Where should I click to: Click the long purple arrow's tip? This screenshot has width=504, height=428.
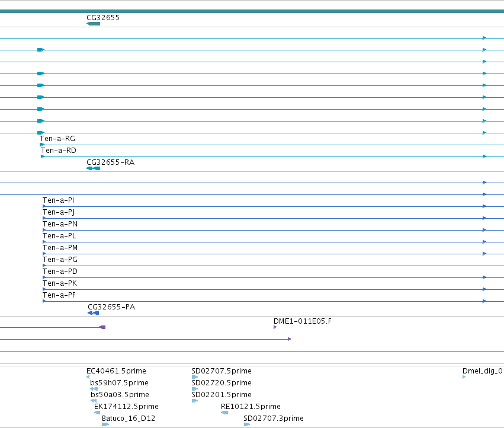(x=289, y=339)
